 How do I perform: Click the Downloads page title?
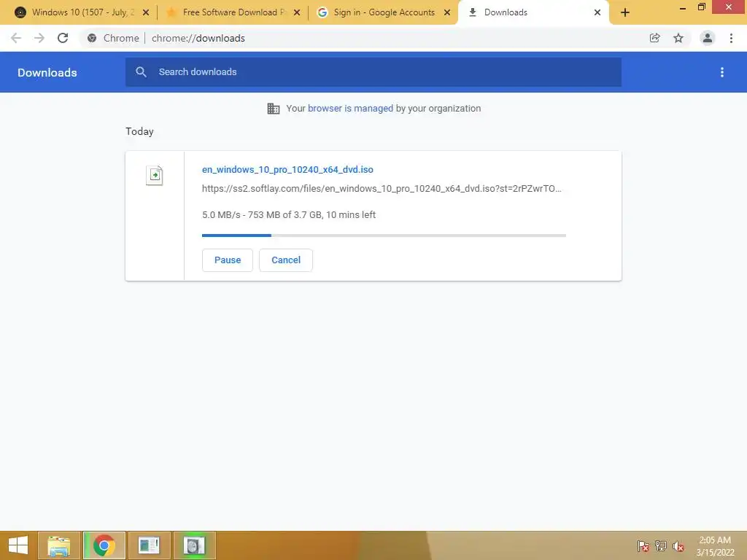[x=47, y=72]
